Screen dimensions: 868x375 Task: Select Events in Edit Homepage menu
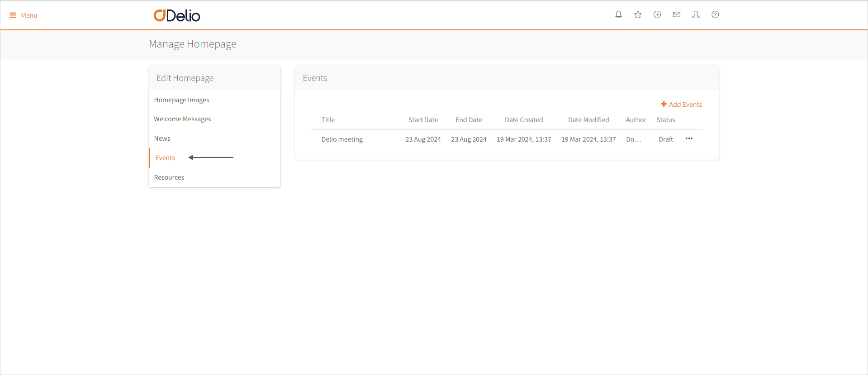coord(165,158)
